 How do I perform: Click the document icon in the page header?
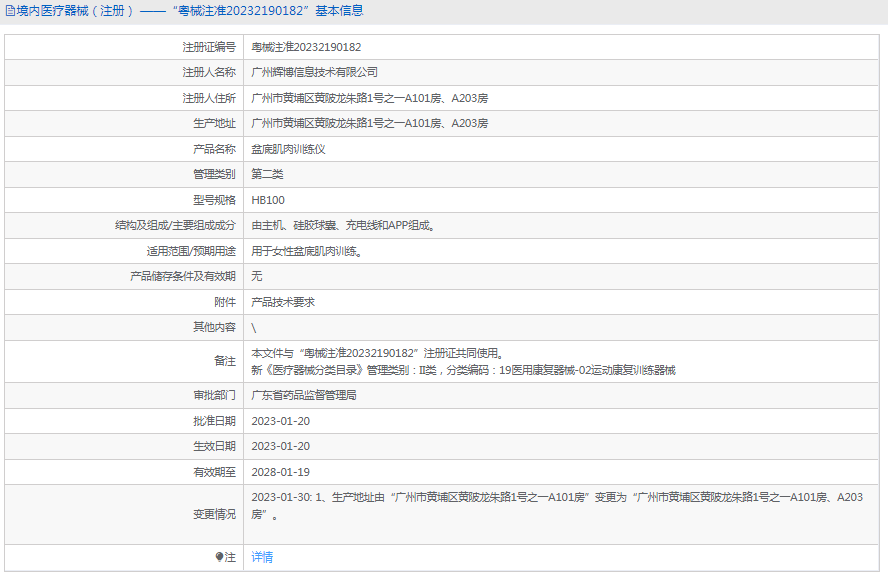point(10,11)
